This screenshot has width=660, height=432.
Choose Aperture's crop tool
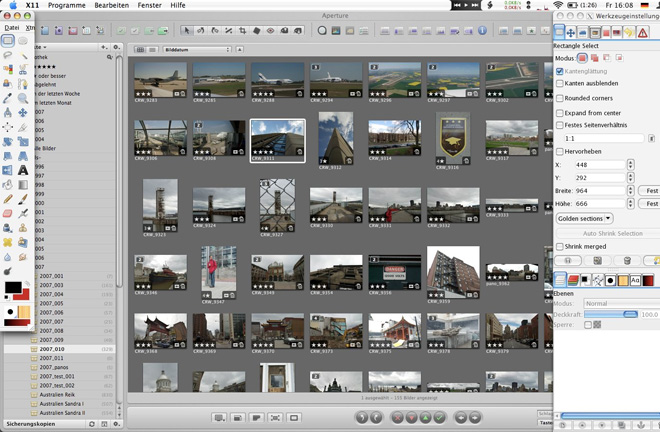point(242,30)
